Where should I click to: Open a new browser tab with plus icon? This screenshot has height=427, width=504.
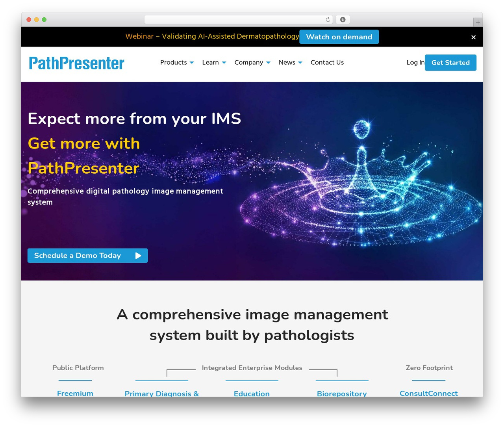tap(478, 22)
